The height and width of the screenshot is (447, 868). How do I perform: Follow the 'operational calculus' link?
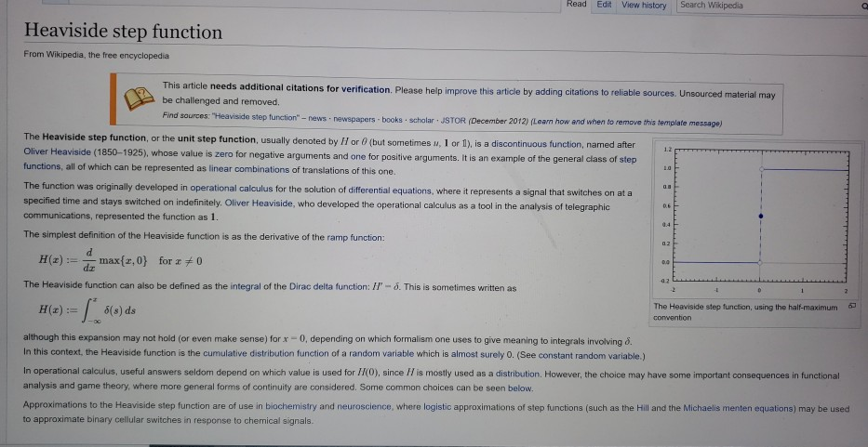tap(230, 188)
